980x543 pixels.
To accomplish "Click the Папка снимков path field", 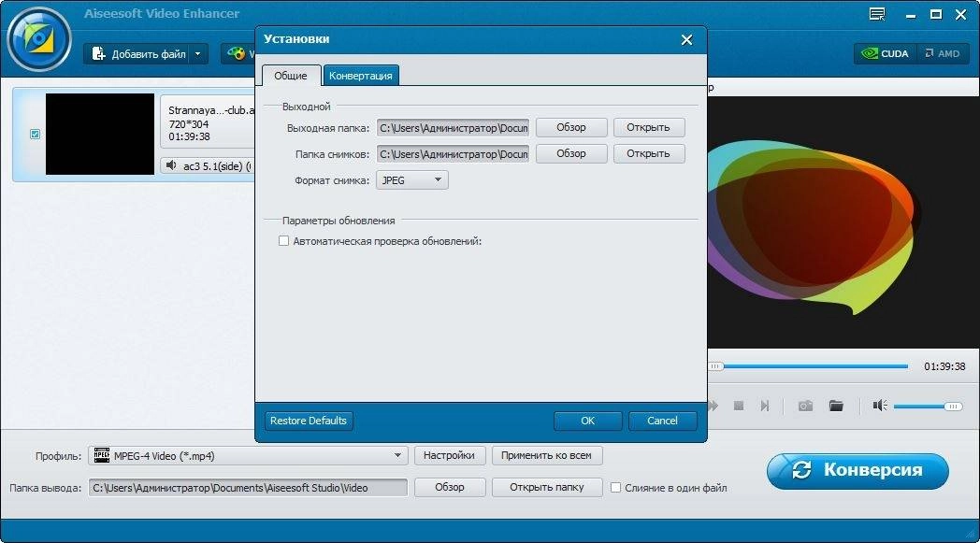I will [454, 153].
